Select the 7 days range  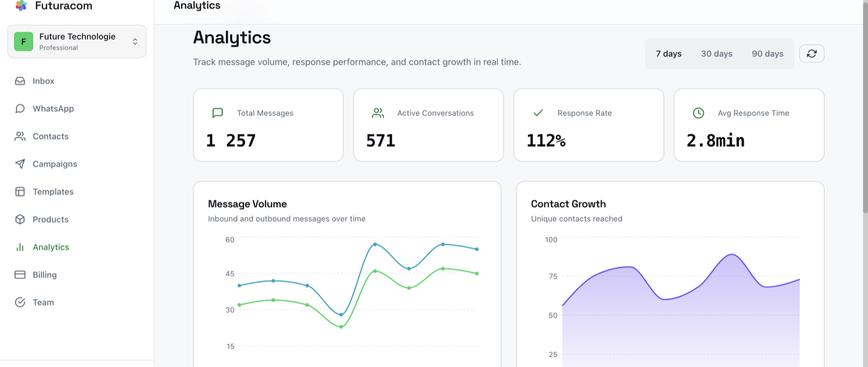(668, 54)
